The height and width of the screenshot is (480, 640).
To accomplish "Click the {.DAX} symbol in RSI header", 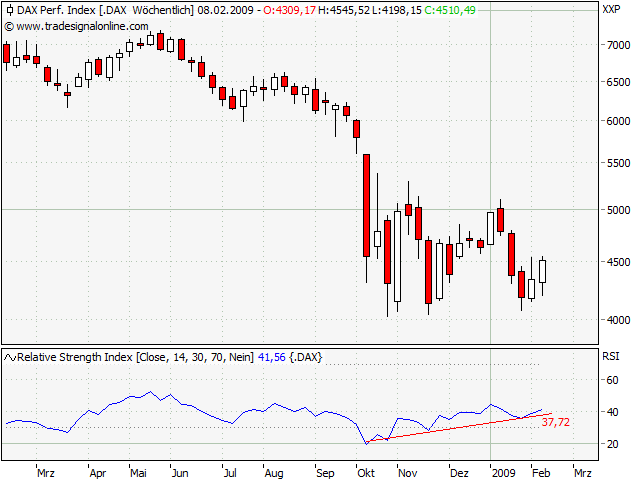I will (306, 358).
